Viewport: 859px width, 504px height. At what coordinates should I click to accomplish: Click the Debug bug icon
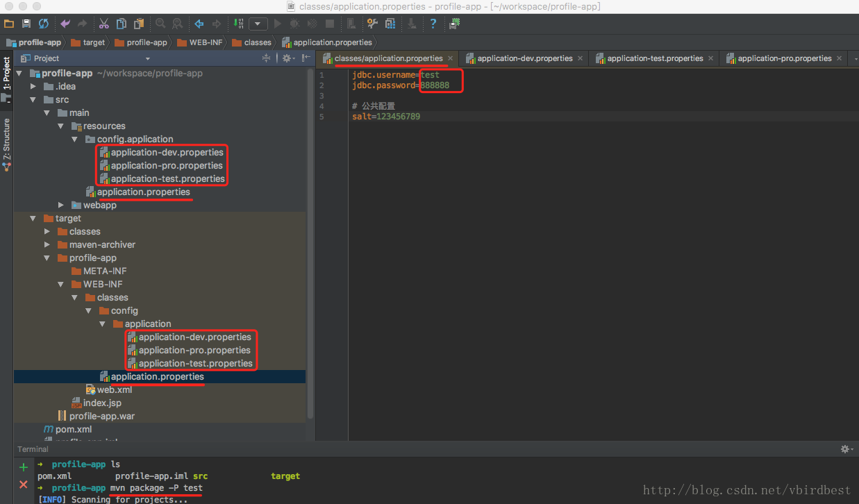(294, 24)
